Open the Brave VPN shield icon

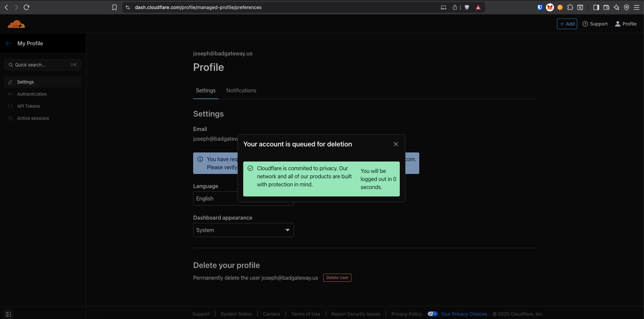pyautogui.click(x=627, y=7)
